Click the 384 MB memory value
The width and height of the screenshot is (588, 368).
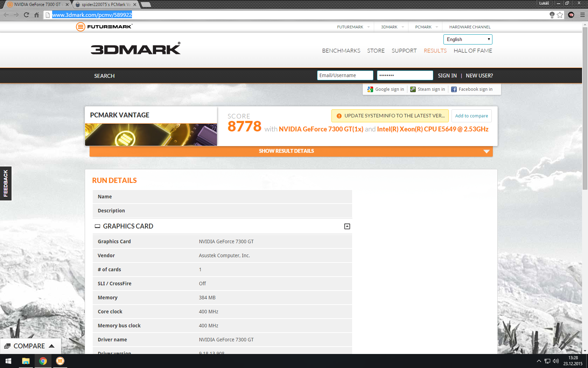[207, 298]
